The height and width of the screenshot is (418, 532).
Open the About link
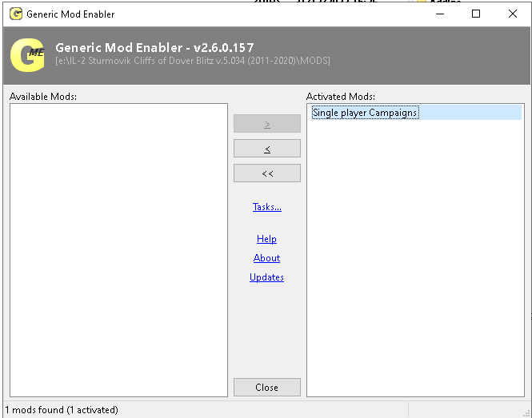pyautogui.click(x=266, y=258)
